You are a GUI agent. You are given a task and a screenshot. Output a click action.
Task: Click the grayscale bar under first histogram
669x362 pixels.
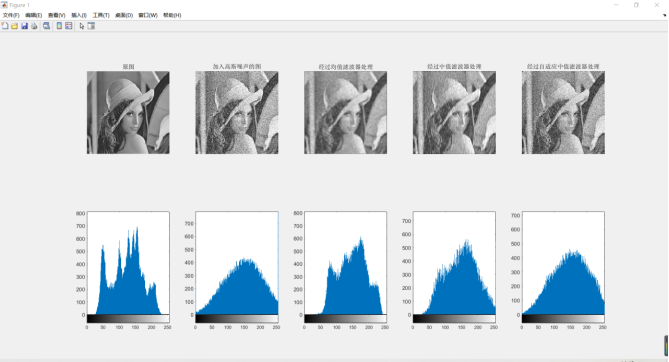(x=128, y=318)
